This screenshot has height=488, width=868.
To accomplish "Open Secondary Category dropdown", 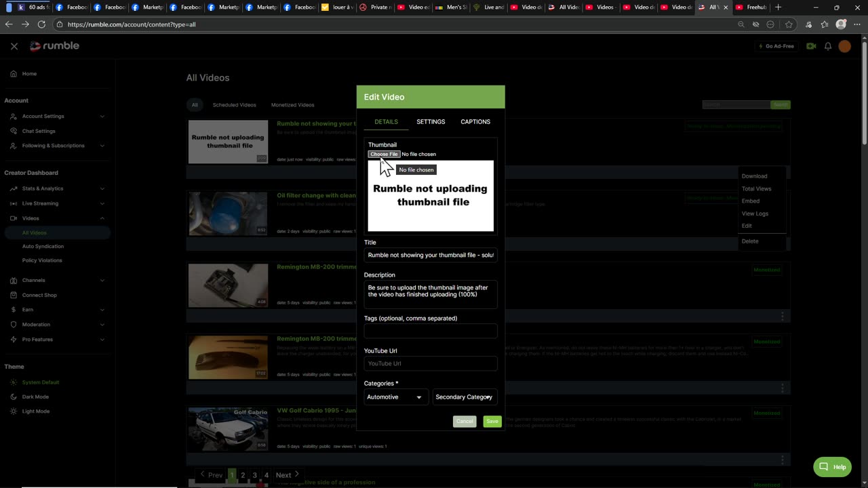I will click(465, 397).
